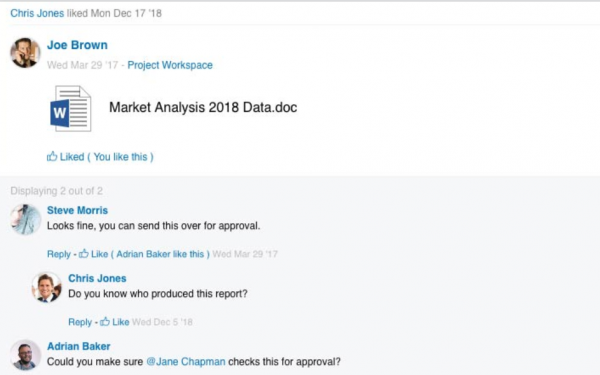Go to Project Workspace link
This screenshot has height=375, width=600.
pyautogui.click(x=170, y=65)
